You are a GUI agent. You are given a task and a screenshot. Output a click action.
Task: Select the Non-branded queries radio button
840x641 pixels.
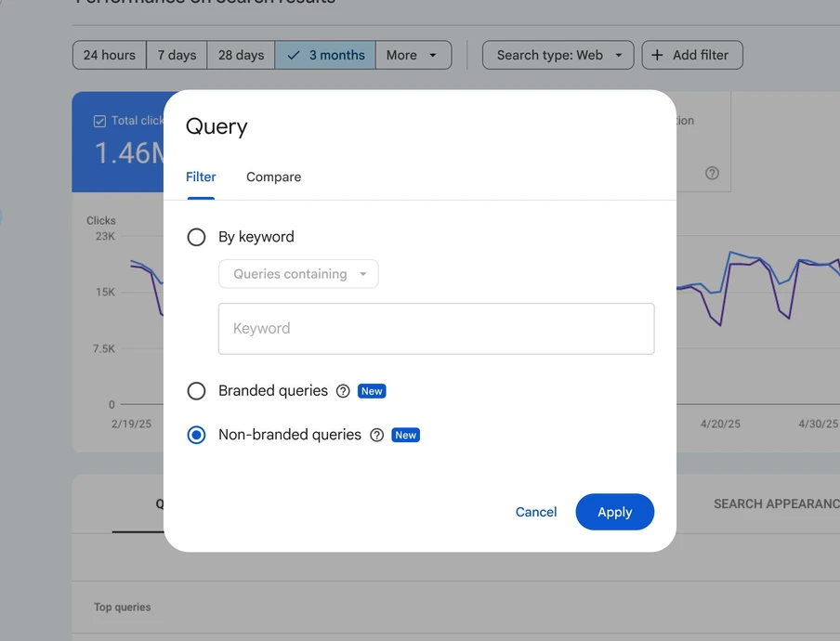(196, 435)
